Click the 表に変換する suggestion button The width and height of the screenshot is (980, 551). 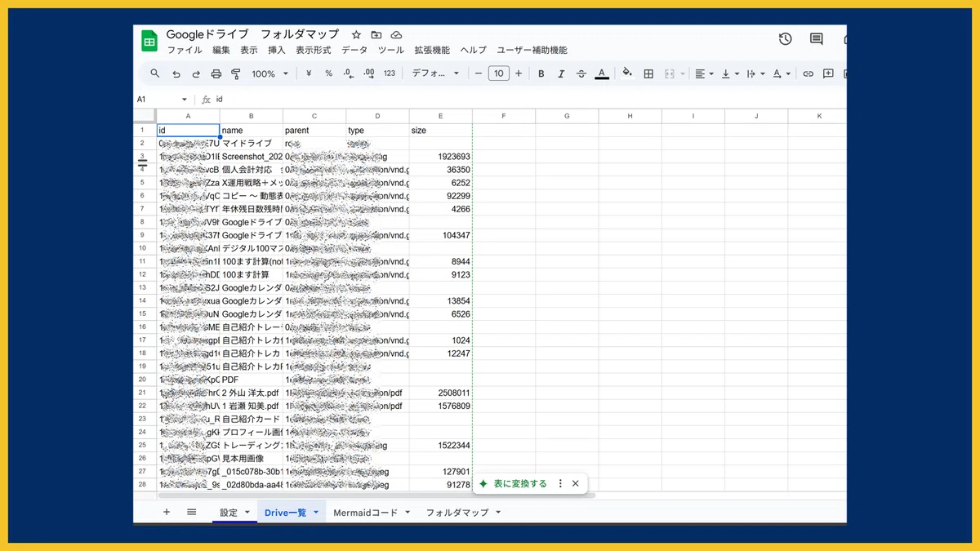click(512, 484)
